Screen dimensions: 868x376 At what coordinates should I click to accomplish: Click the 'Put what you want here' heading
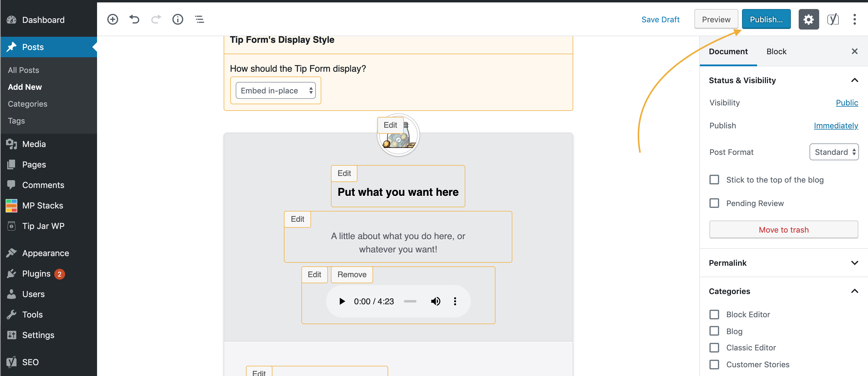pyautogui.click(x=398, y=192)
